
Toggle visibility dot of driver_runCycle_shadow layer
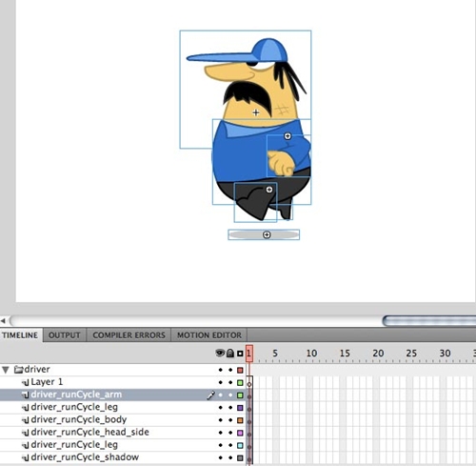pos(221,457)
